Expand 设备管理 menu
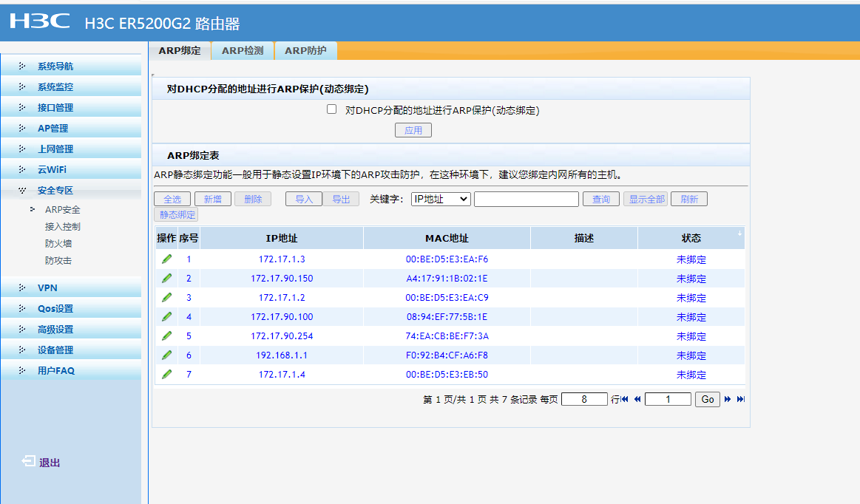The image size is (860, 504). click(x=71, y=350)
